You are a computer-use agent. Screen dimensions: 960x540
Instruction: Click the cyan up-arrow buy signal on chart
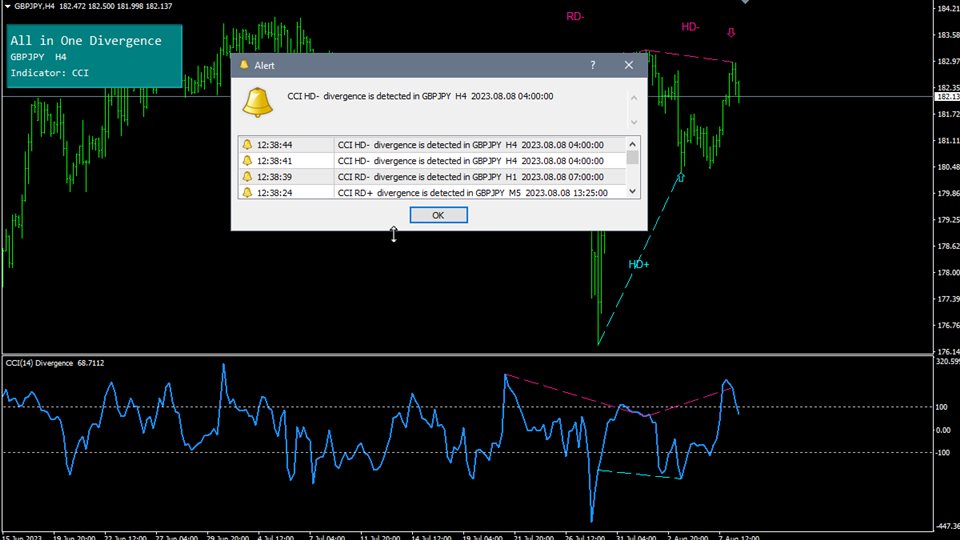(681, 177)
